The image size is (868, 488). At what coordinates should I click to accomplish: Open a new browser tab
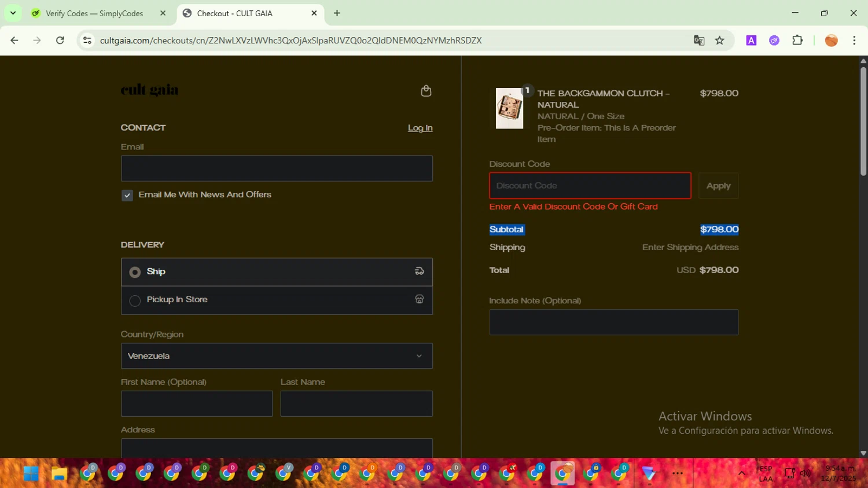click(337, 13)
